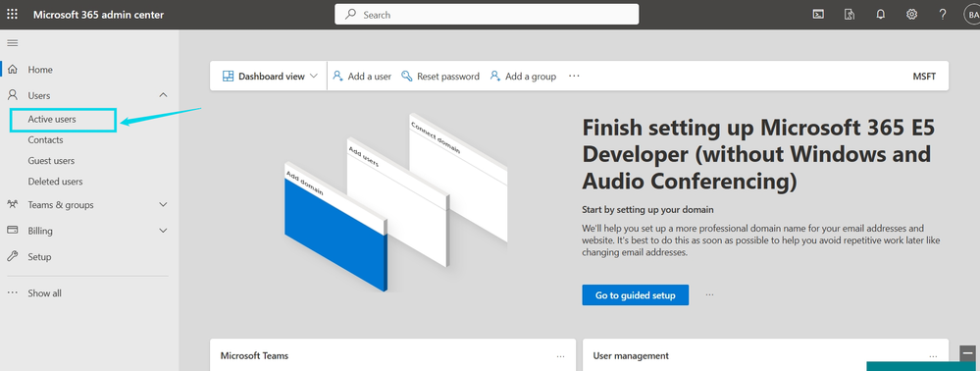Open Microsoft Teams card more options

(x=560, y=356)
